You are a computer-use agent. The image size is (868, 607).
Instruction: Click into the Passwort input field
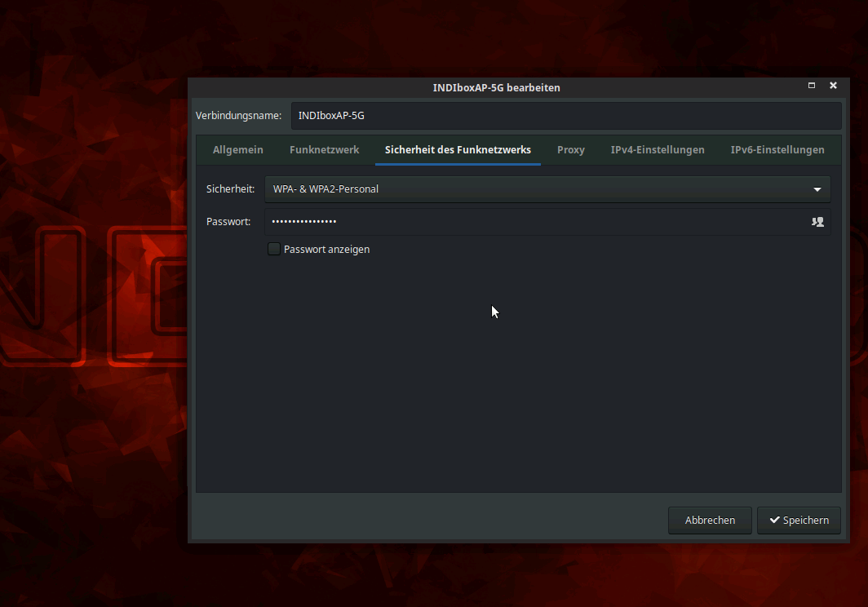tap(530, 222)
